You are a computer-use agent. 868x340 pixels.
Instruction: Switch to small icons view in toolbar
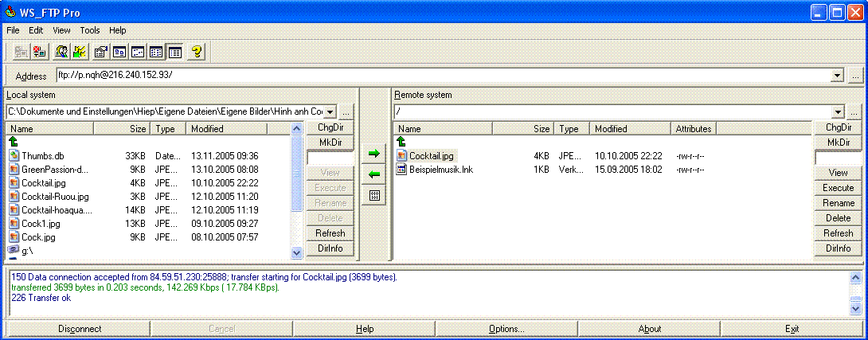click(x=138, y=52)
